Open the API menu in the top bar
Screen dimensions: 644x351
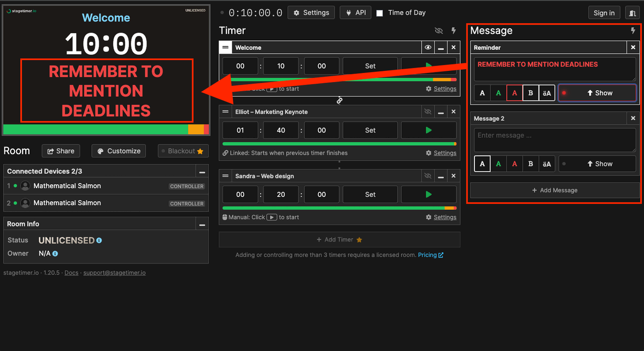coord(355,12)
